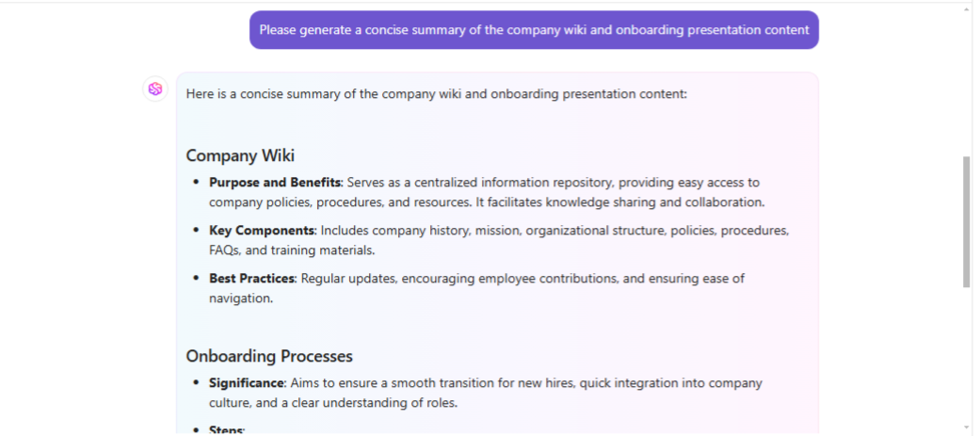The height and width of the screenshot is (436, 980).
Task: Click the AI assistant avatar icon
Action: click(155, 89)
